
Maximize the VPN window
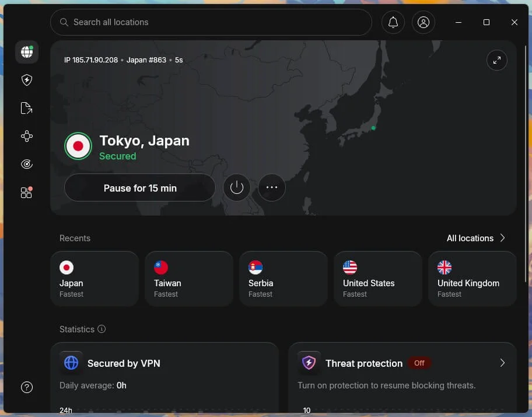(x=486, y=22)
